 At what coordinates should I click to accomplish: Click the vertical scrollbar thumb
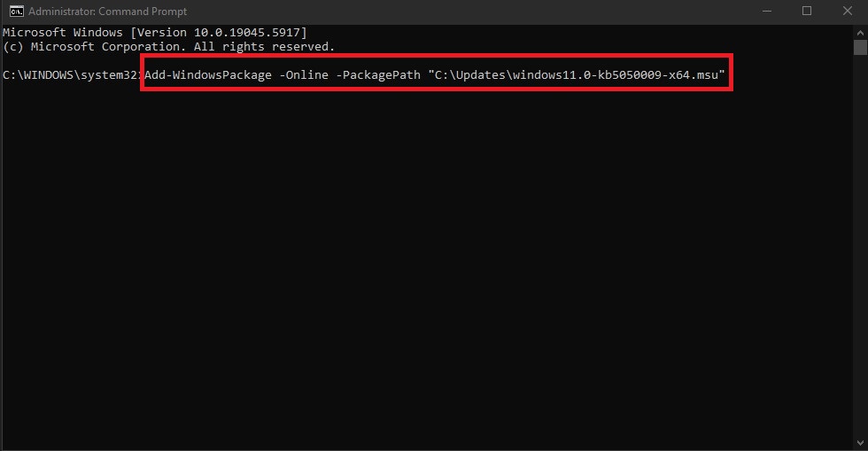(x=859, y=47)
